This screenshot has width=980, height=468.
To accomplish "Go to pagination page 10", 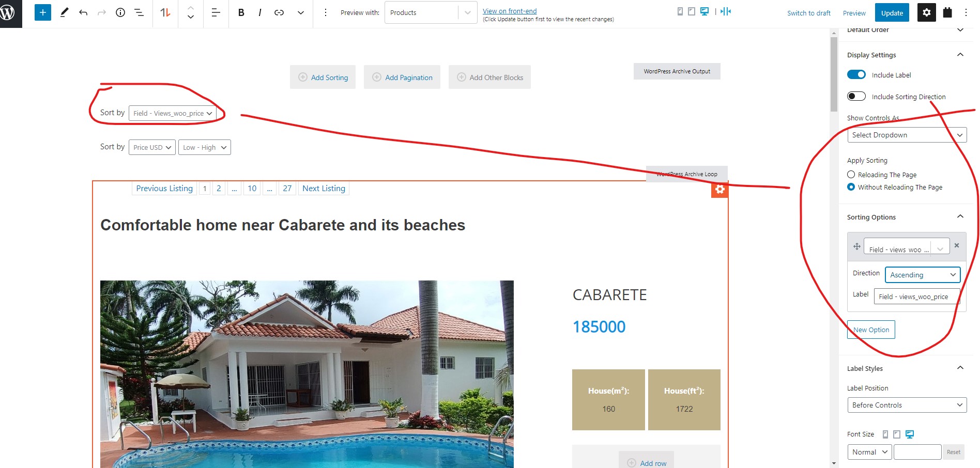I will [252, 188].
